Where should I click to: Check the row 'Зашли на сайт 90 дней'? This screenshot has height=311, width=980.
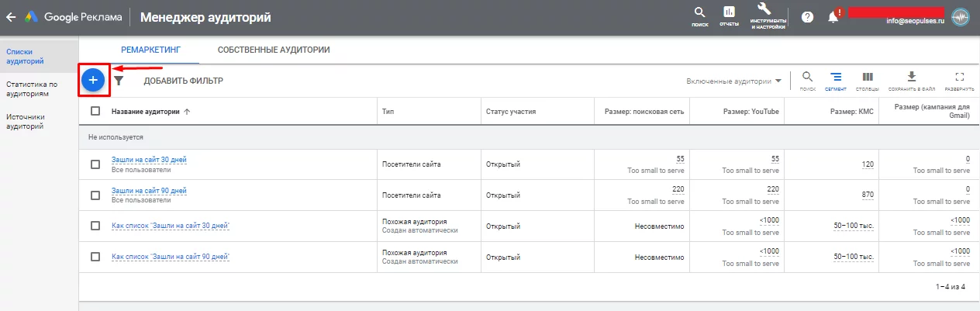click(x=95, y=195)
